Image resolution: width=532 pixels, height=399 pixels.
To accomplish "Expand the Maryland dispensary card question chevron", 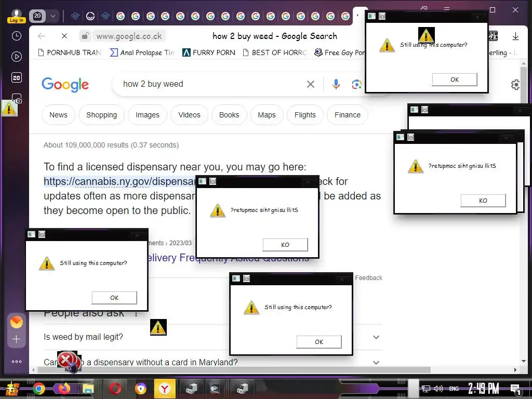I will click(376, 362).
